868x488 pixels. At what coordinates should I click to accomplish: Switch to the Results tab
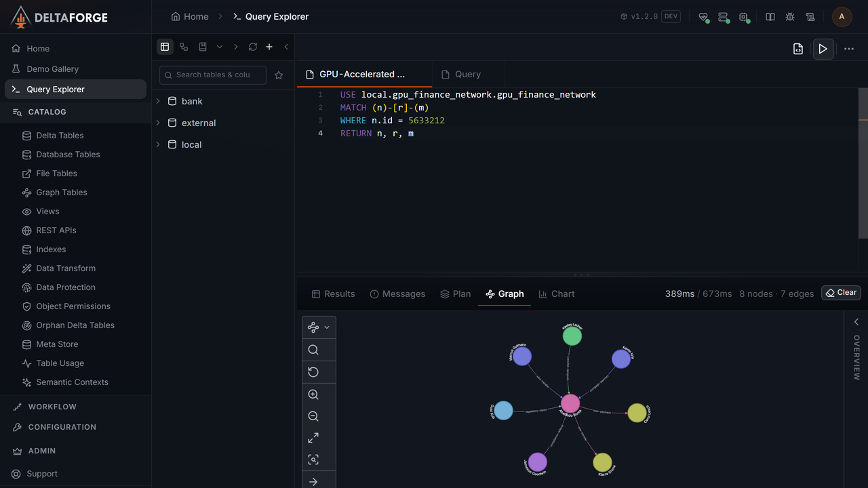[x=333, y=294]
